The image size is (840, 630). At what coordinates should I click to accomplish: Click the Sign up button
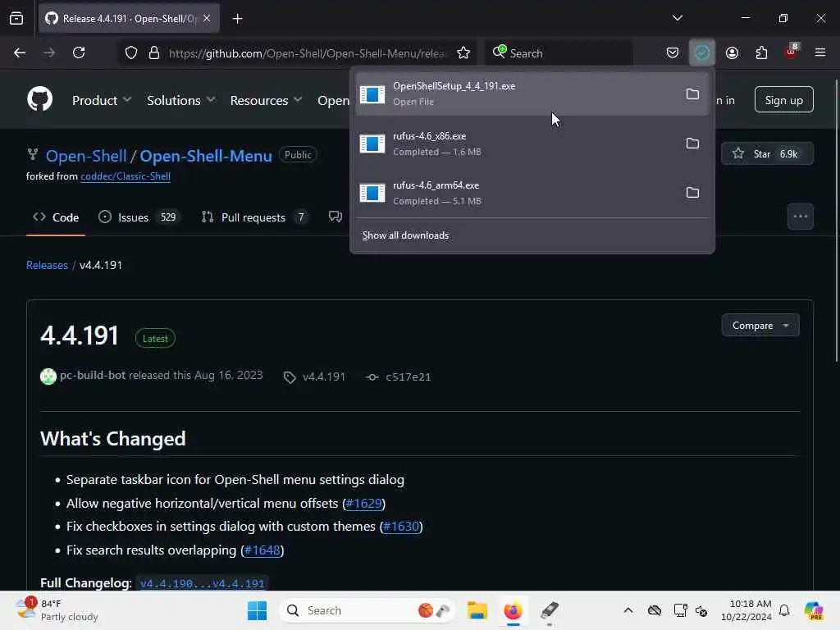pos(783,100)
